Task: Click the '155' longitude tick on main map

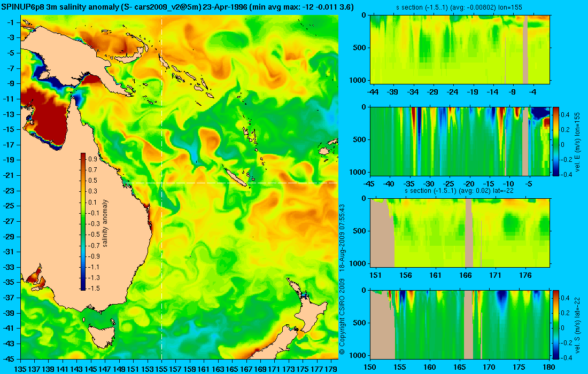Action: (161, 369)
